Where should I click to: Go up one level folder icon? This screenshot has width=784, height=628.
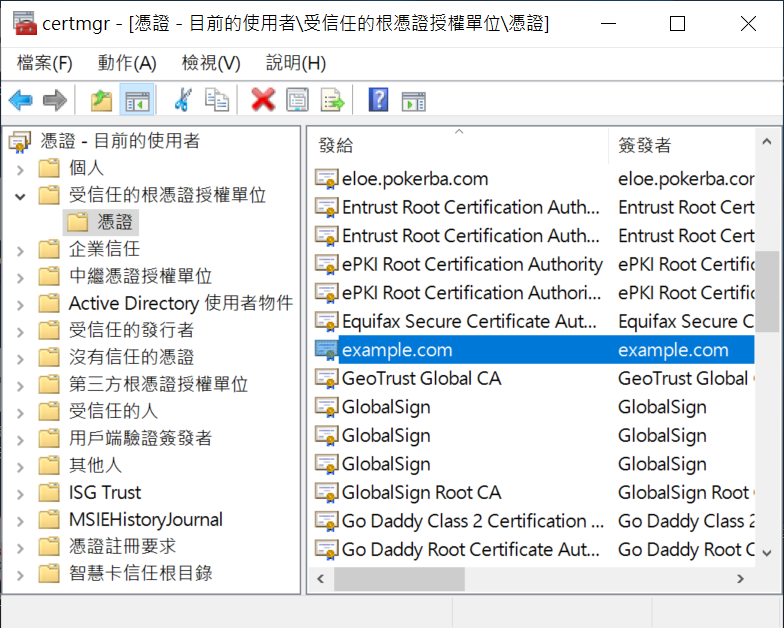(102, 100)
